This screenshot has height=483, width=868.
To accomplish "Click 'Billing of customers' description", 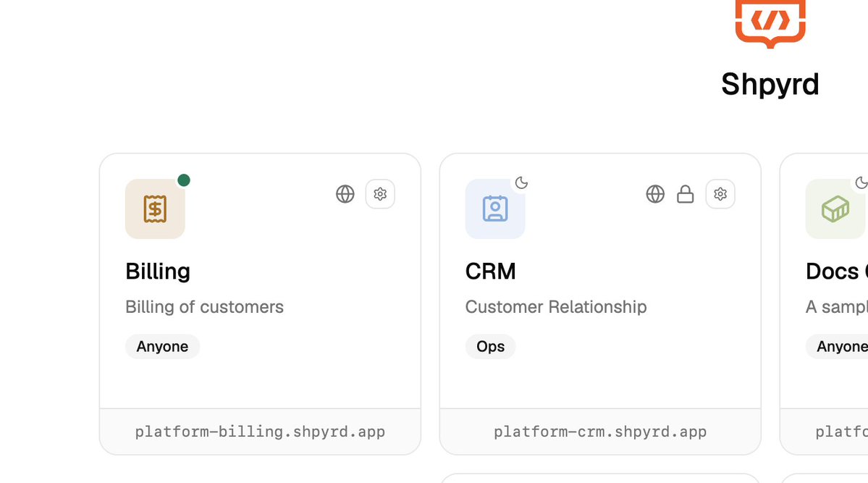I will 204,307.
